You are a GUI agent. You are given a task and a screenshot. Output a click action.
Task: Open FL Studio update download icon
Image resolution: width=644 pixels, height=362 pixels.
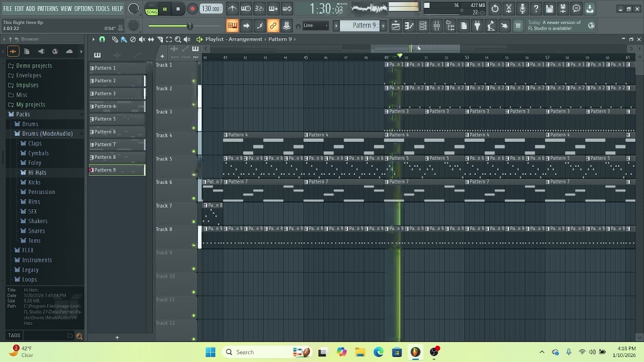(590, 9)
